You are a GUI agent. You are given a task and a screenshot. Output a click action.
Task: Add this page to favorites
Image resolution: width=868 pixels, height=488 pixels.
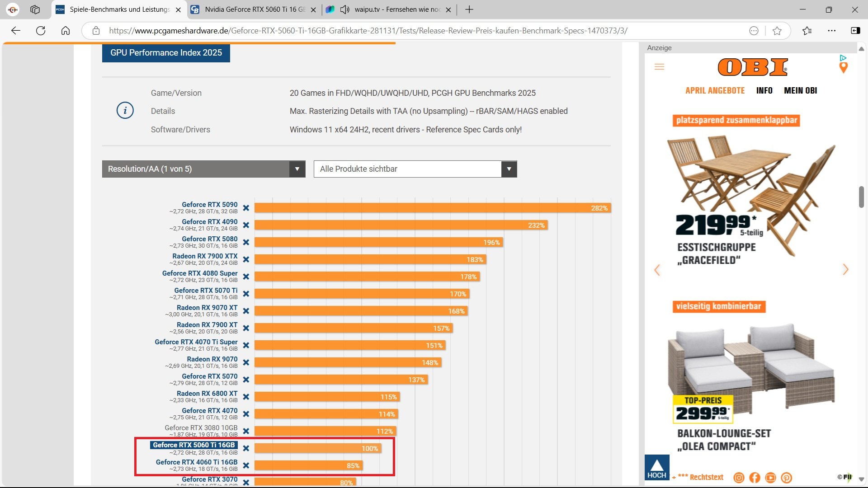[777, 31]
